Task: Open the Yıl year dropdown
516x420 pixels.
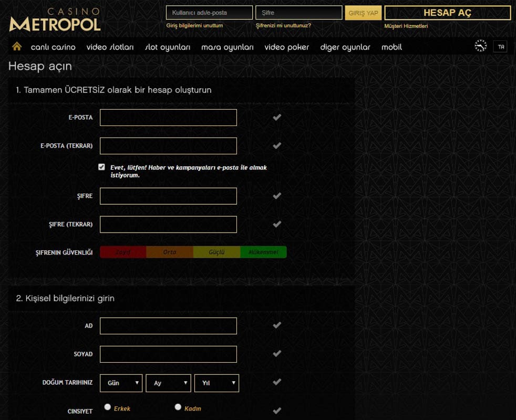Action: click(216, 383)
